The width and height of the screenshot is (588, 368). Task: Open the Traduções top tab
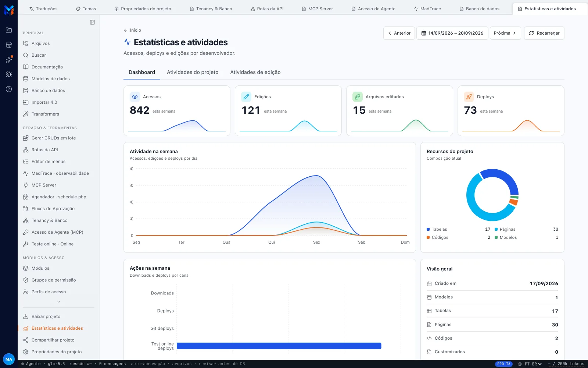(43, 9)
